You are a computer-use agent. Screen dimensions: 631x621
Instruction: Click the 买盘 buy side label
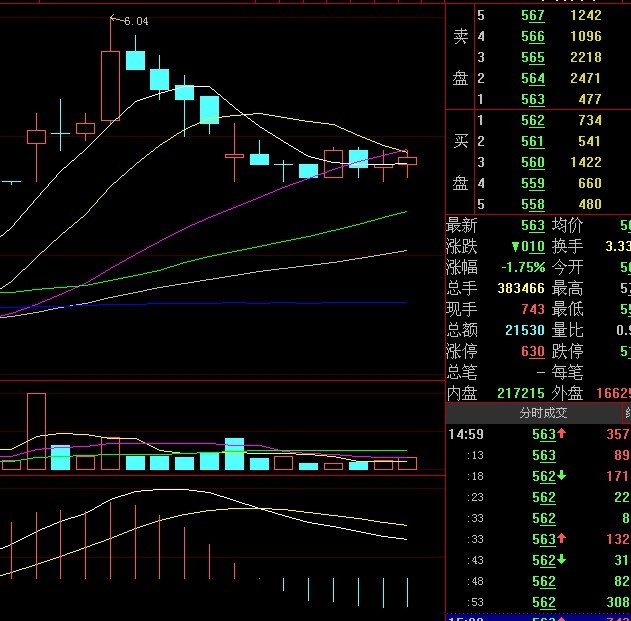(460, 162)
